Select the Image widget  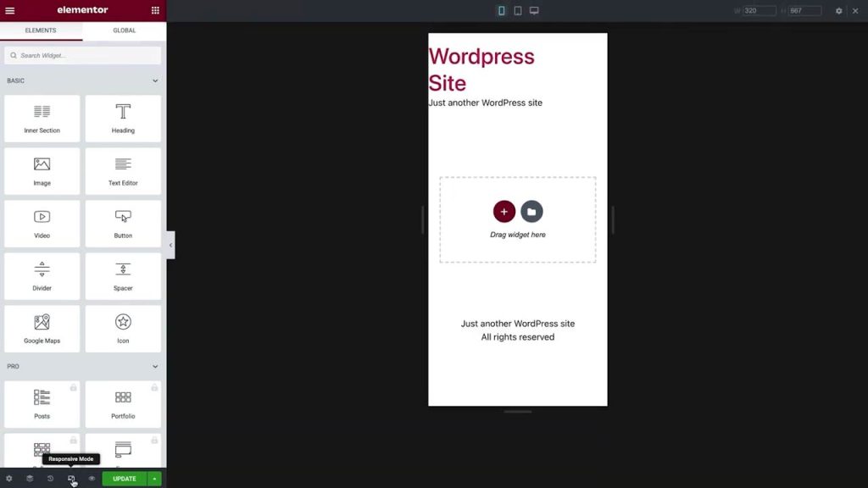point(42,171)
